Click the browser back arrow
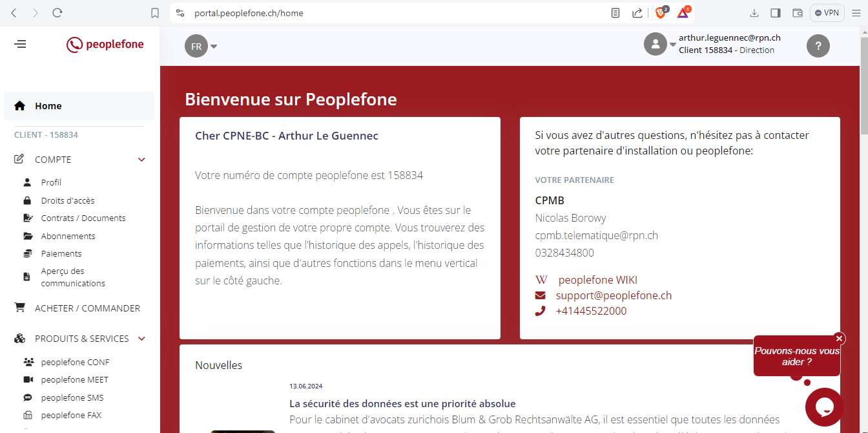The image size is (868, 433). click(x=14, y=13)
